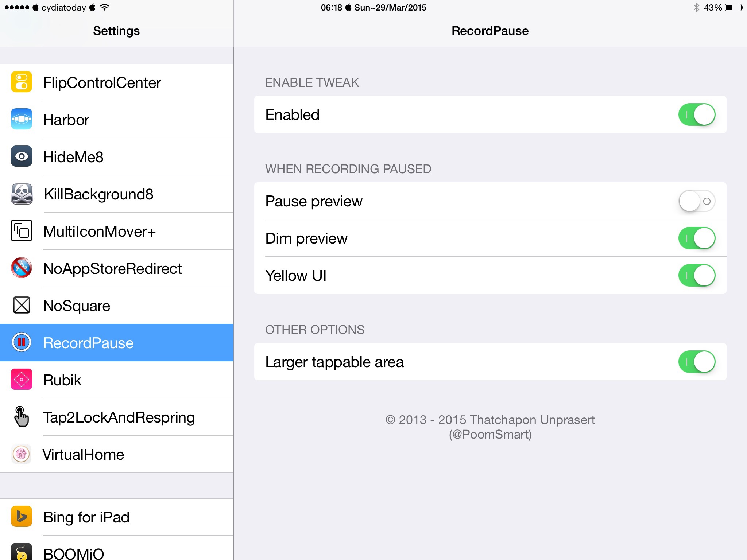Tap the FlipControlCenter yellow toggle icon
Screen dimensions: 747x560
coord(22,82)
